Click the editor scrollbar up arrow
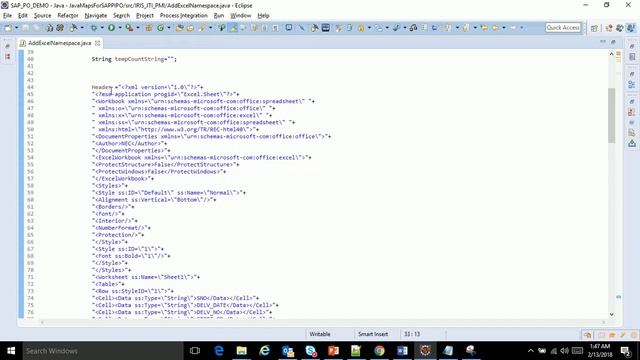 tap(611, 54)
